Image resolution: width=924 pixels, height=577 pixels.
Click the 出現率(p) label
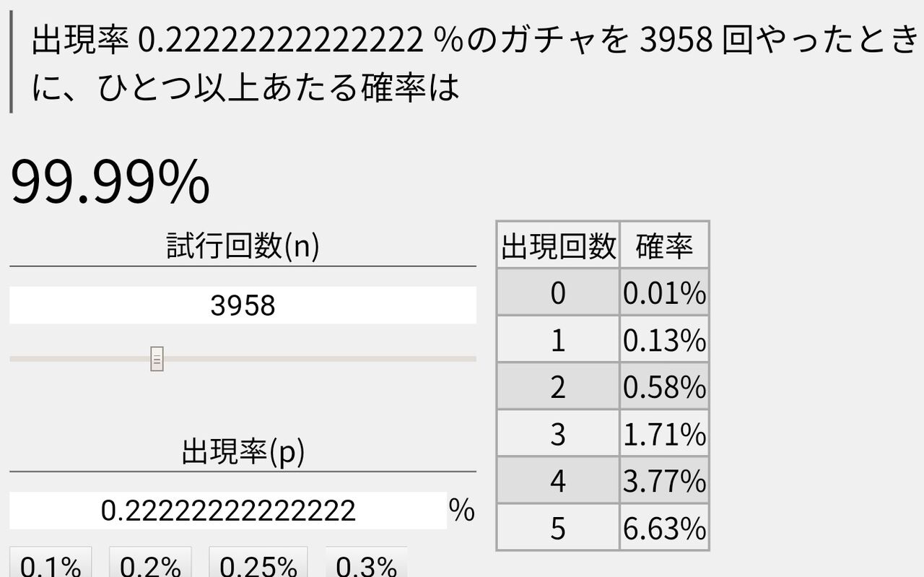click(243, 451)
